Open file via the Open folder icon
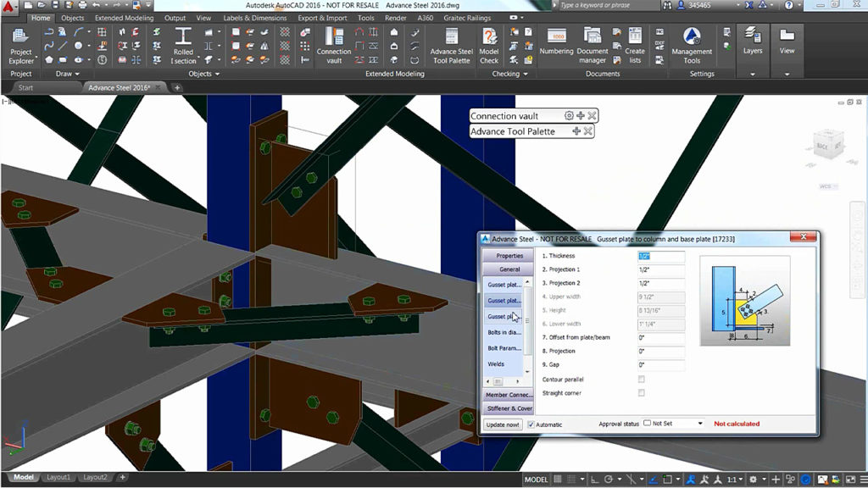 pyautogui.click(x=42, y=5)
